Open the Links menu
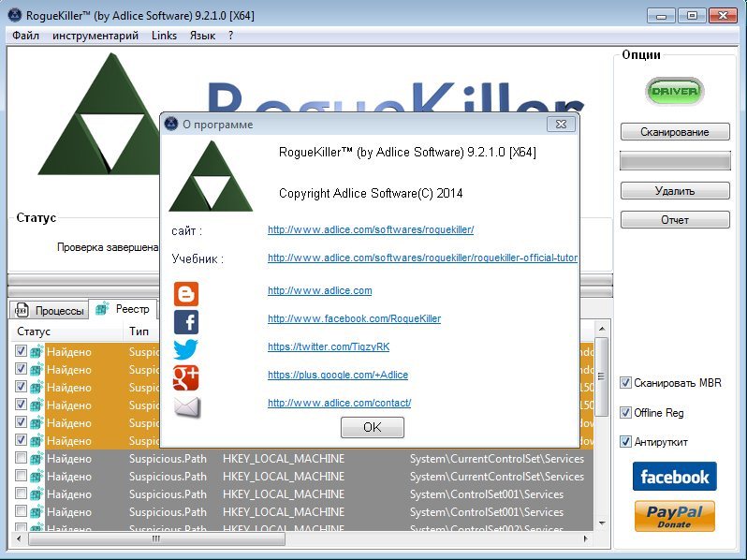747x560 pixels. tap(164, 36)
